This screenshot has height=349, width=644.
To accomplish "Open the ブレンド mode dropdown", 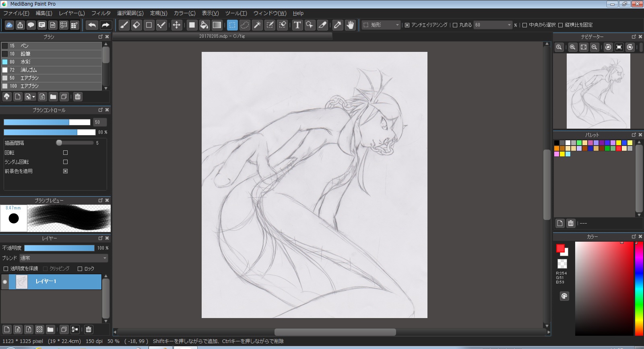I will (64, 258).
